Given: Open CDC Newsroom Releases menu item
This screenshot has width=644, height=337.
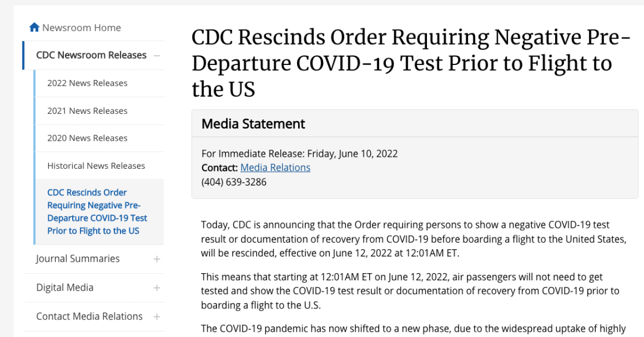Looking at the screenshot, I should (91, 55).
